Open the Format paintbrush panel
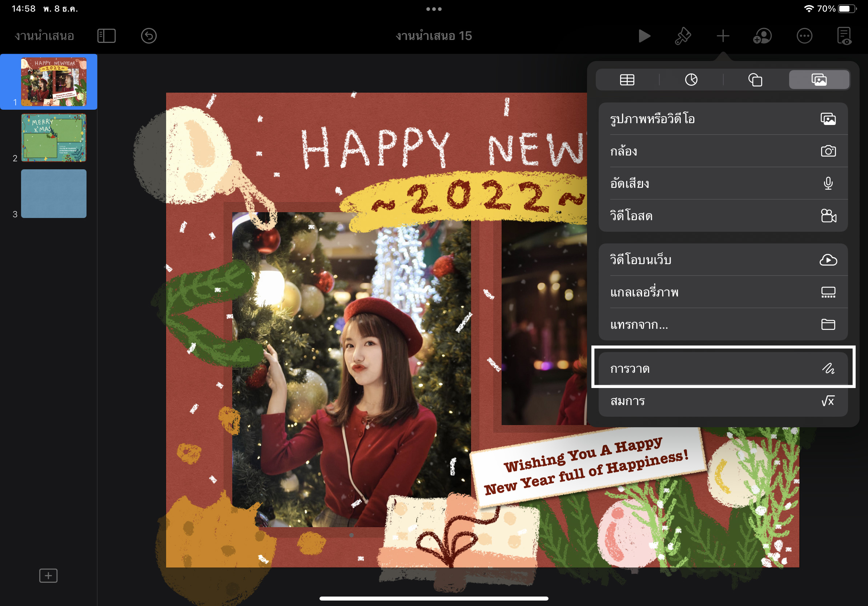The image size is (868, 606). (683, 36)
